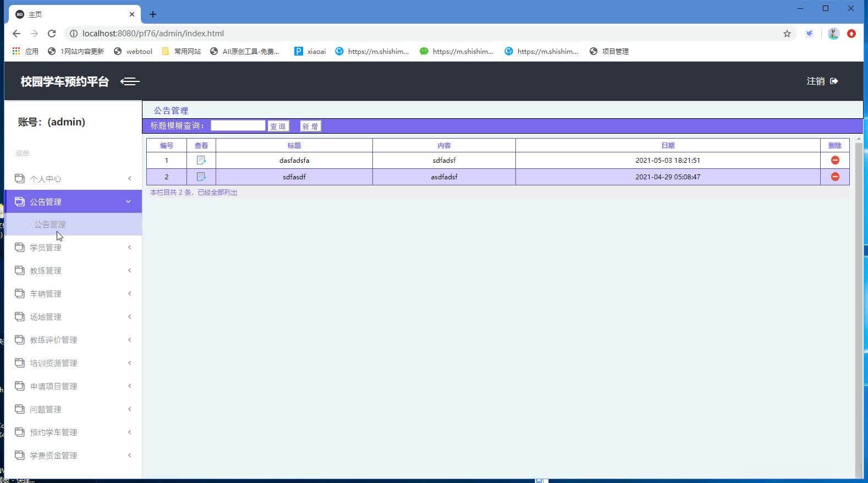Open the 项目管理 bookmark

pos(609,51)
